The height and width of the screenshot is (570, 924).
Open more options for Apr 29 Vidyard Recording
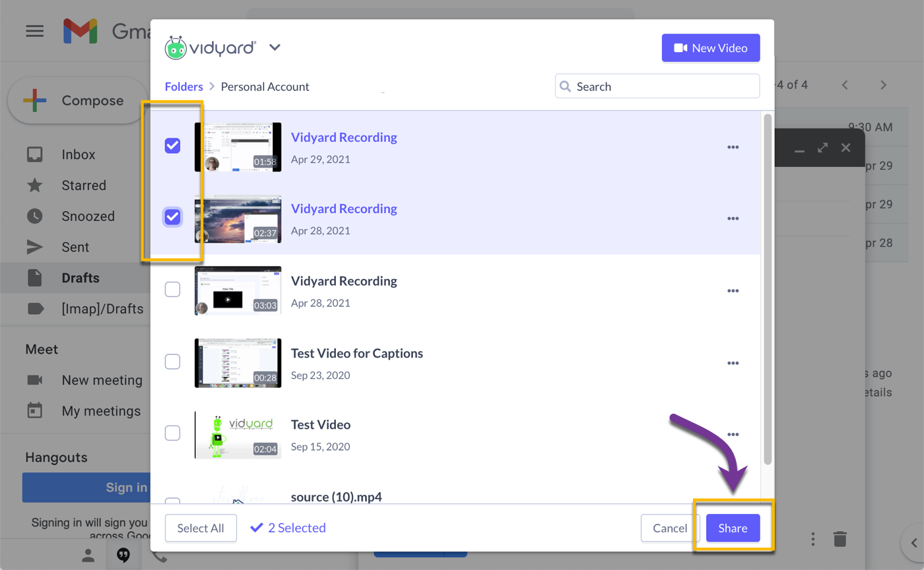coord(733,147)
